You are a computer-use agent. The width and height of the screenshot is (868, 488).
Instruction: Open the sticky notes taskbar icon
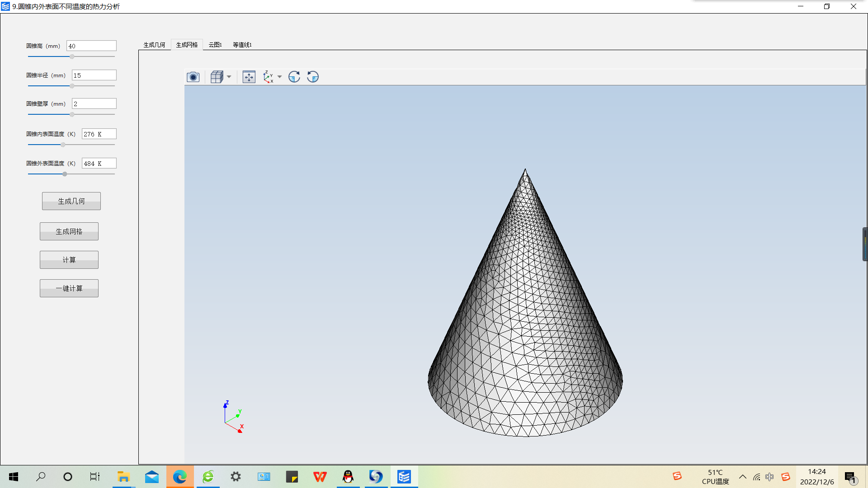click(292, 477)
